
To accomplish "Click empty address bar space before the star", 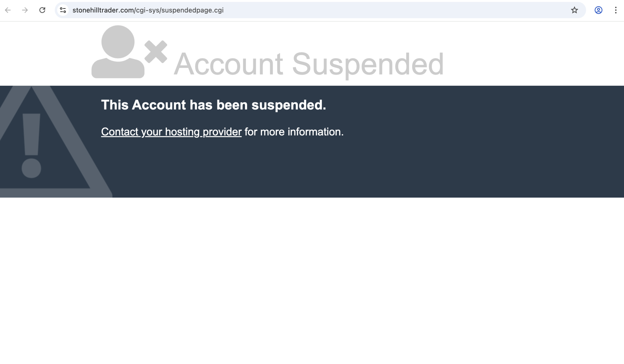I will [396, 10].
